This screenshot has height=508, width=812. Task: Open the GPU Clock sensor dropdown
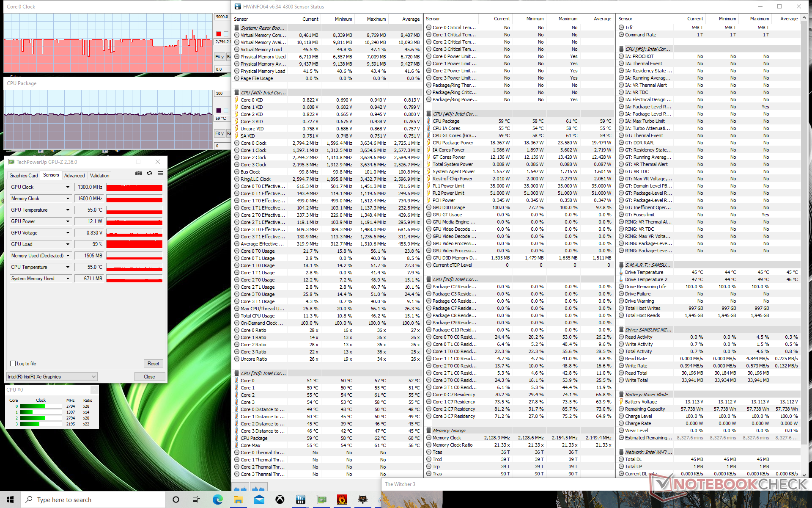pyautogui.click(x=68, y=187)
